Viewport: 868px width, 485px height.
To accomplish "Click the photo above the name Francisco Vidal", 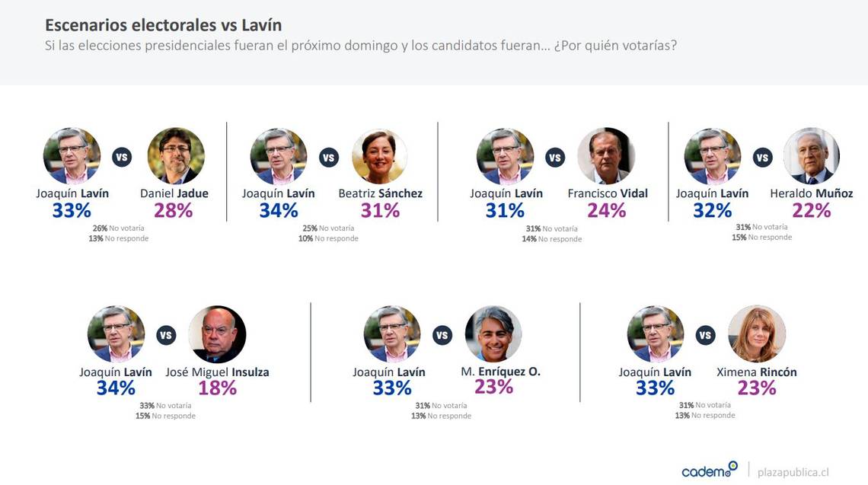I will pyautogui.click(x=606, y=156).
